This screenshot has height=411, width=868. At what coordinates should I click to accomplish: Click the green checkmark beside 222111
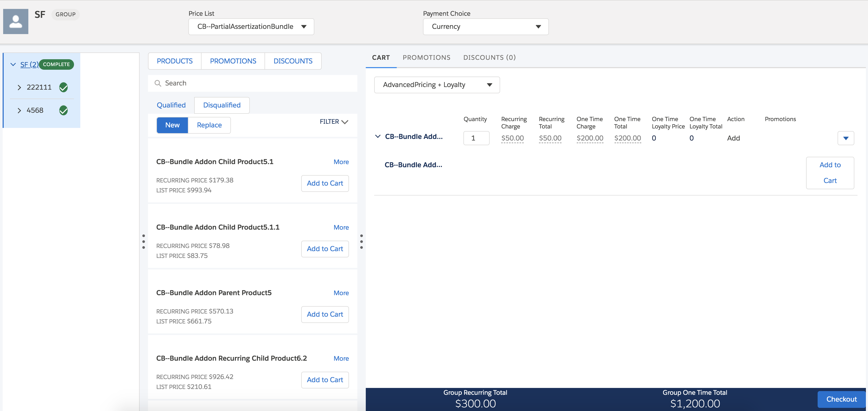(x=63, y=87)
